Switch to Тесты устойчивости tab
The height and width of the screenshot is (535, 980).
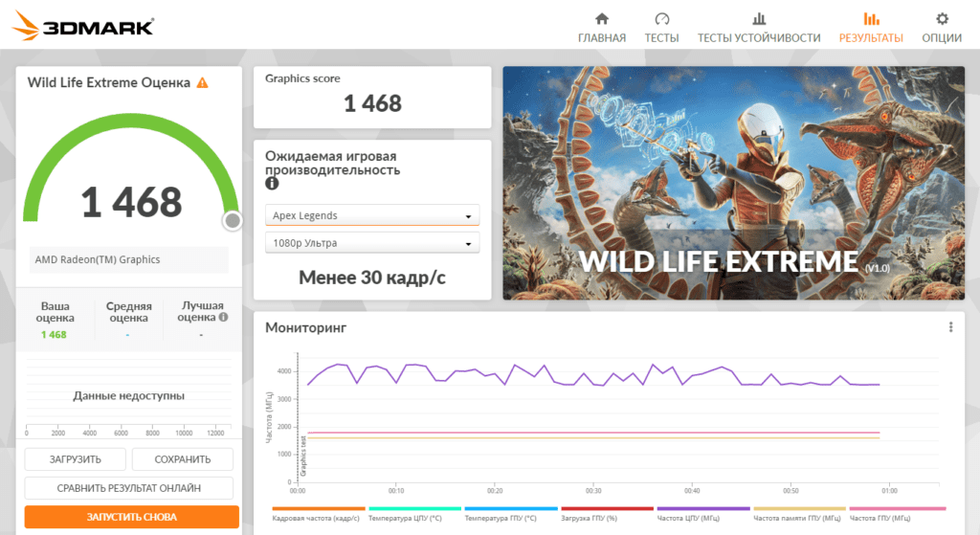click(x=759, y=37)
